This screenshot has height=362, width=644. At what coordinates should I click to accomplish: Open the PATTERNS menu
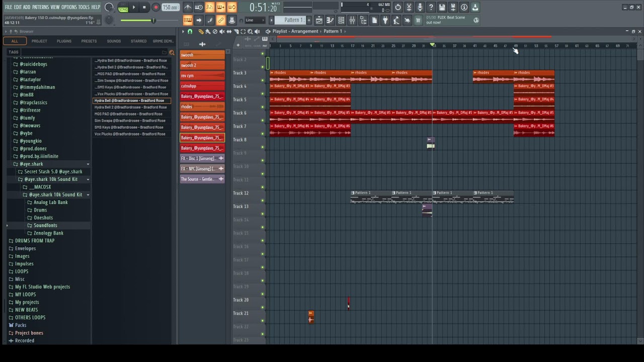40,7
